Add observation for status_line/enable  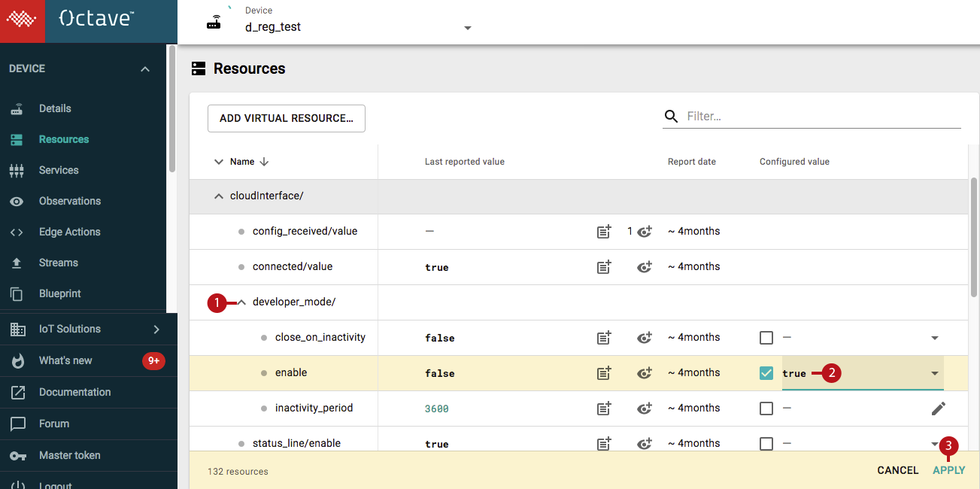(x=644, y=444)
